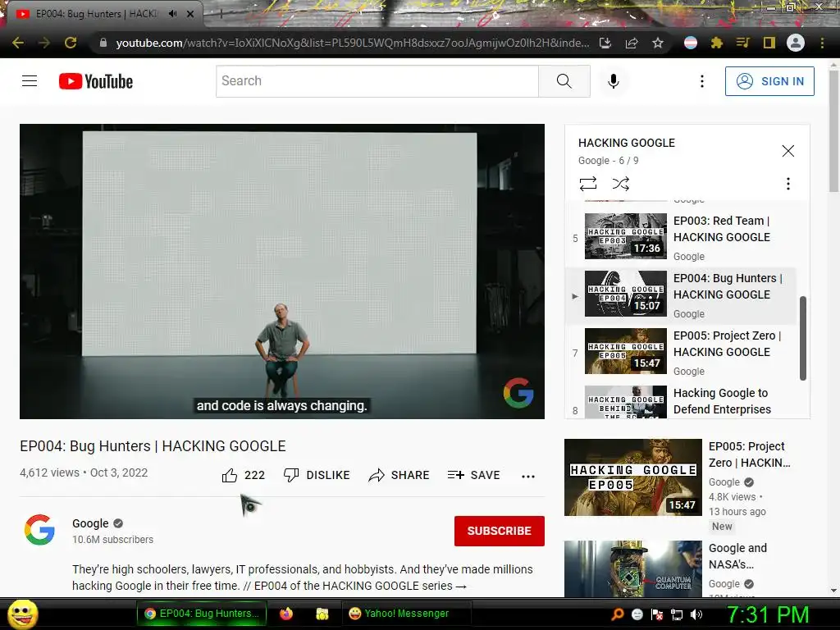Open Google and NASA's quantum computer thumbnail
This screenshot has width=840, height=630.
click(x=632, y=569)
